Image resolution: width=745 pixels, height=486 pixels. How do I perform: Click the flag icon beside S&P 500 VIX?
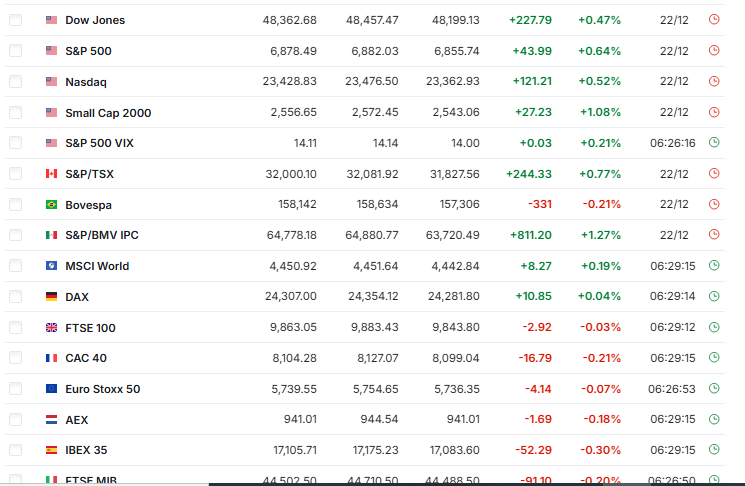coord(51,143)
